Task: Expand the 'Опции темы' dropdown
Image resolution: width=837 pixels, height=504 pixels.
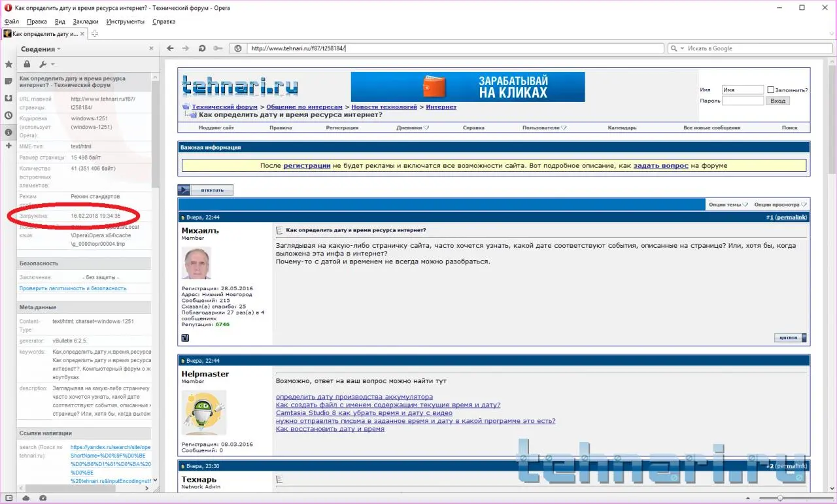Action: click(728, 205)
